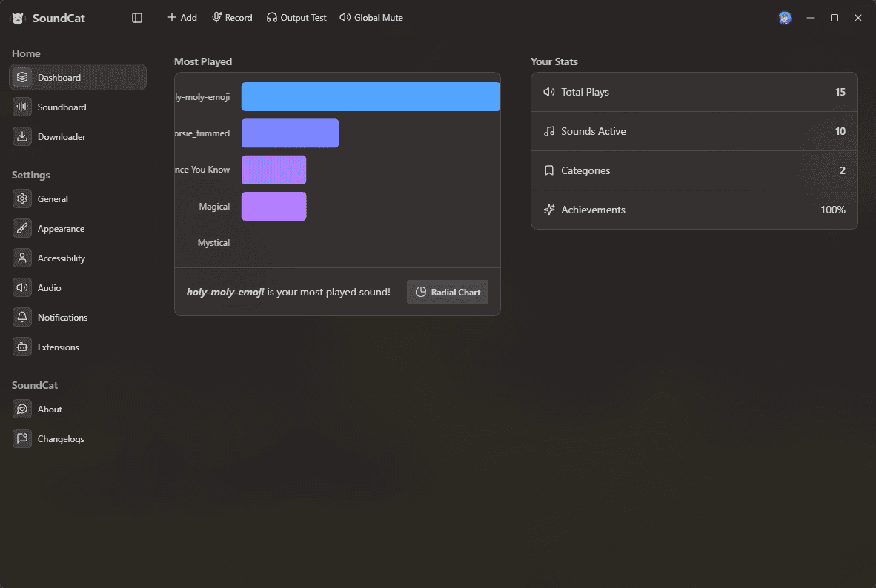Toggle Global Mute in top toolbar
Image resolution: width=876 pixels, height=588 pixels.
pos(371,18)
